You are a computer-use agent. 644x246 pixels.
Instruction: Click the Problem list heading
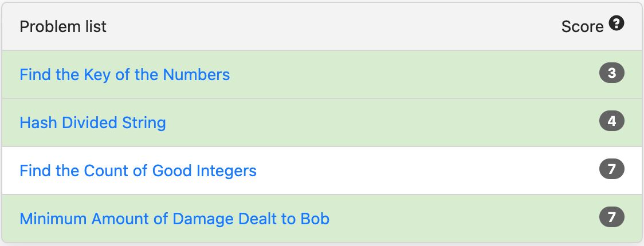[63, 27]
